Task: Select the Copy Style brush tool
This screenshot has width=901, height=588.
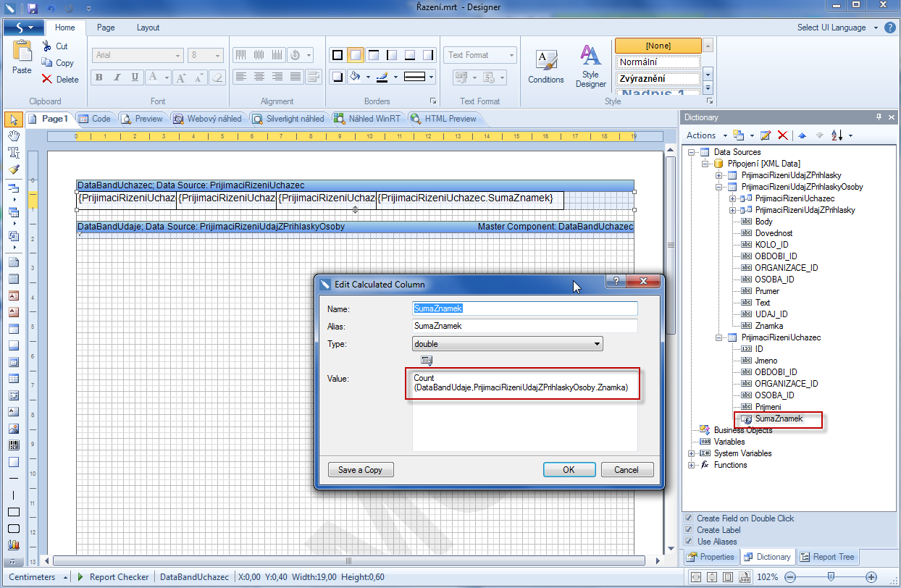Action: (x=13, y=169)
